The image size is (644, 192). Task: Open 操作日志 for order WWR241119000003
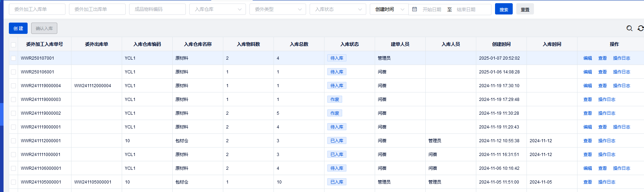606,100
